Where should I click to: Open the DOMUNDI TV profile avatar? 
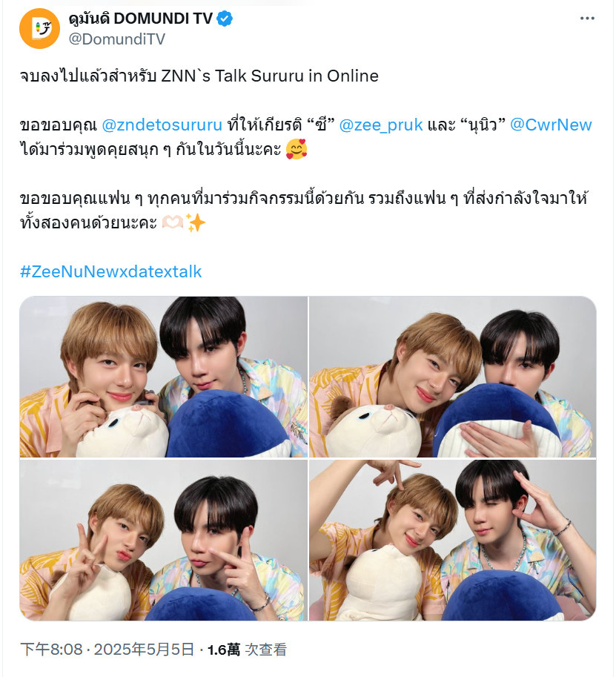[40, 28]
